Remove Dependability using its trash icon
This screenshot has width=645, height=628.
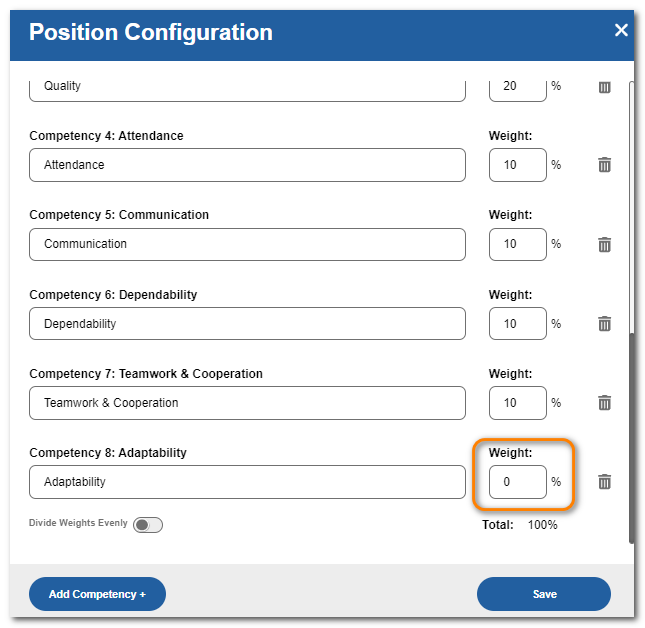(x=604, y=324)
